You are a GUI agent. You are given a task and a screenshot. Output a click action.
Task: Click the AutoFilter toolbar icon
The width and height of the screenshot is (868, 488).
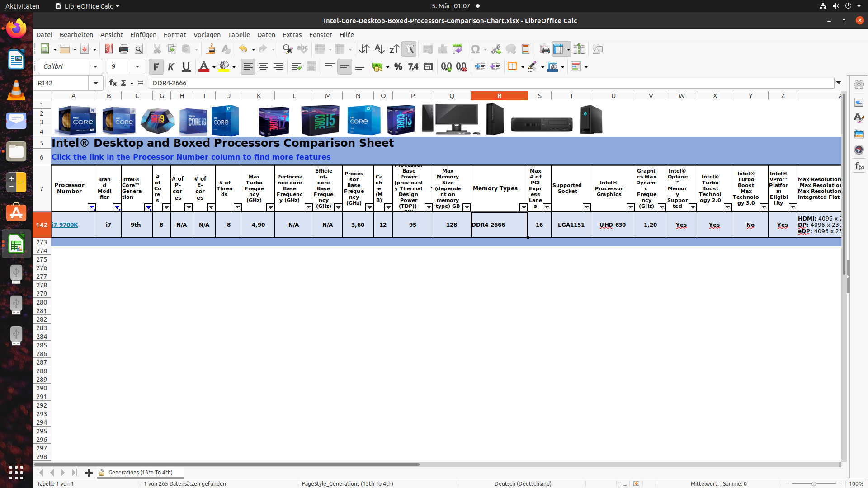(409, 49)
